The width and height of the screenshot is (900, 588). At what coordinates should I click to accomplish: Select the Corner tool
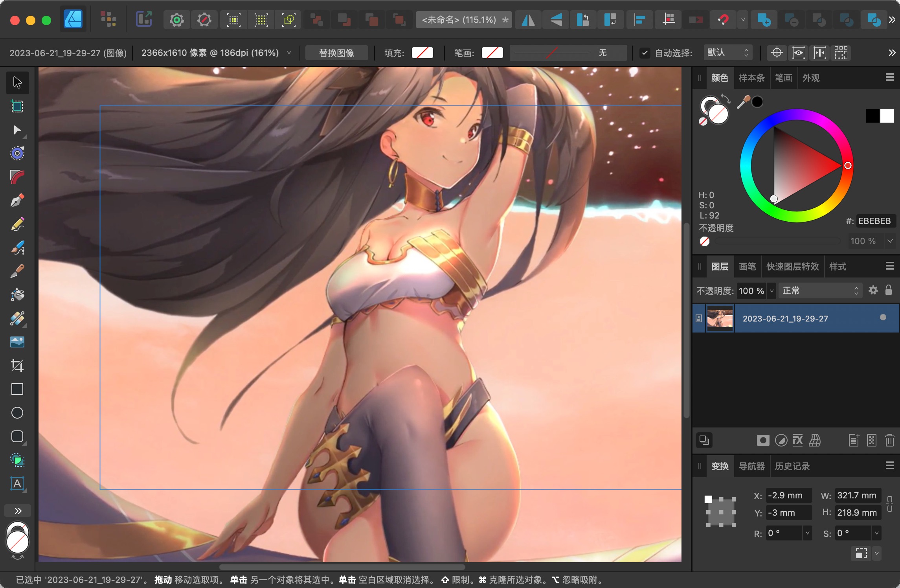coord(17,177)
